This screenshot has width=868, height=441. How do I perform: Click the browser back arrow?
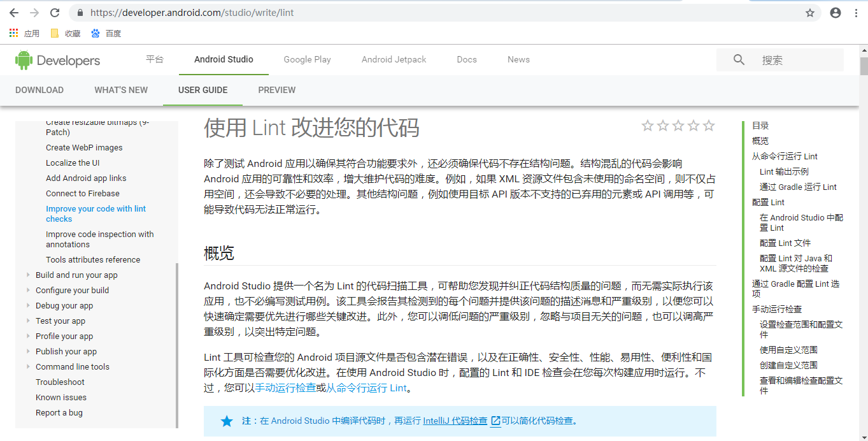tap(13, 13)
